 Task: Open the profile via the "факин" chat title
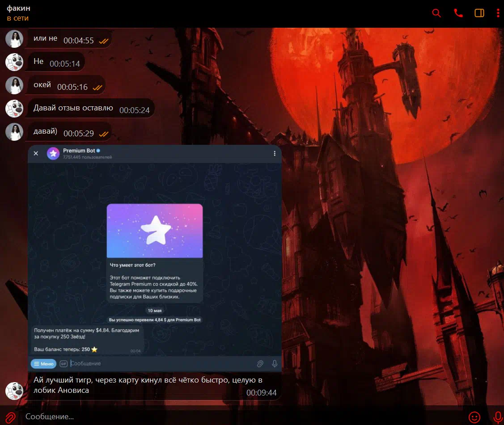tap(19, 8)
